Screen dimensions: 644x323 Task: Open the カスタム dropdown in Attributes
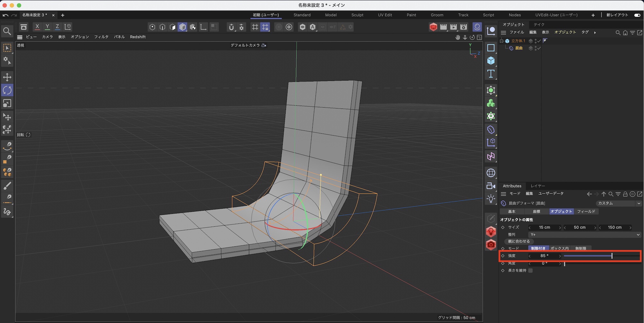(619, 203)
